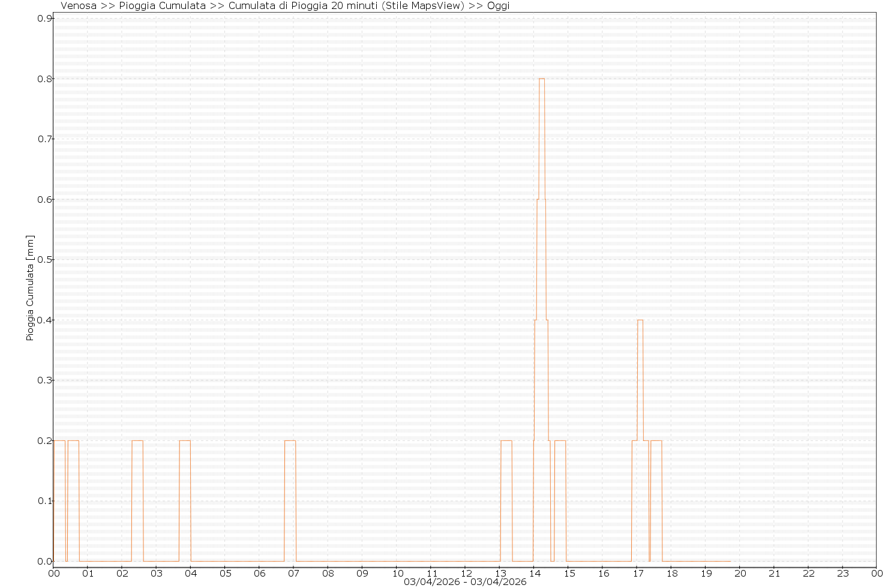
Task: Click the date range label 03/04/2026 - 03/04/2026
Action: click(x=464, y=582)
